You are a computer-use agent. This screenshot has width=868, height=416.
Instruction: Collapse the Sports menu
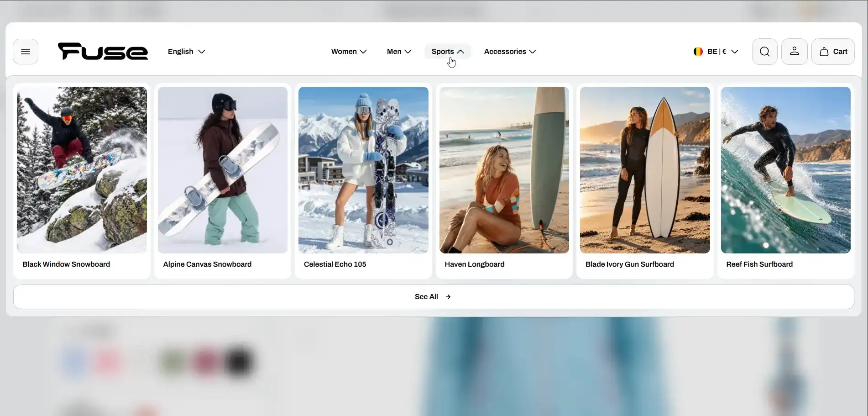click(448, 52)
